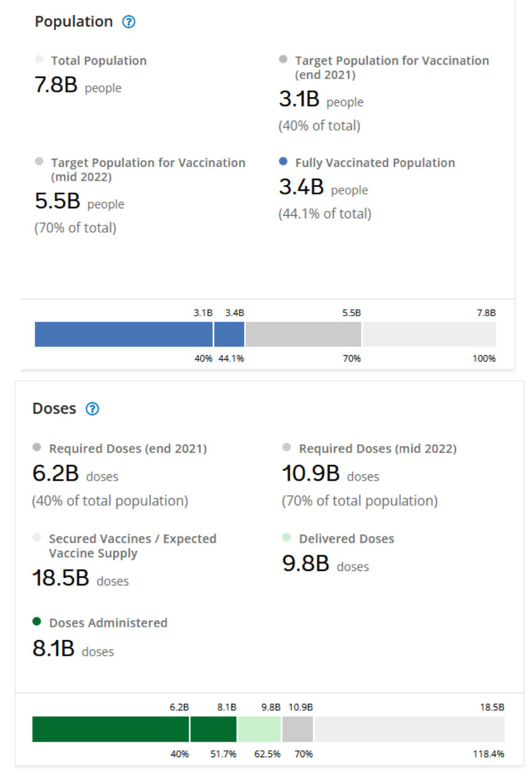Click the Total Population label
This screenshot has height=778, width=532.
coord(99,61)
